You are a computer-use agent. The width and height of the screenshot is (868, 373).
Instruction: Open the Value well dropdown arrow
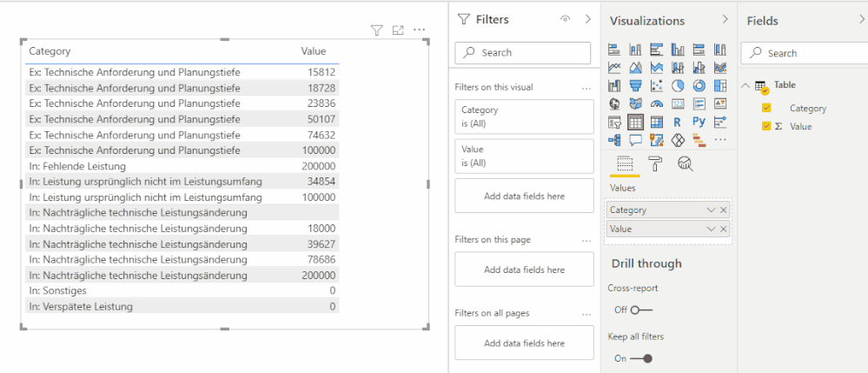click(x=712, y=229)
